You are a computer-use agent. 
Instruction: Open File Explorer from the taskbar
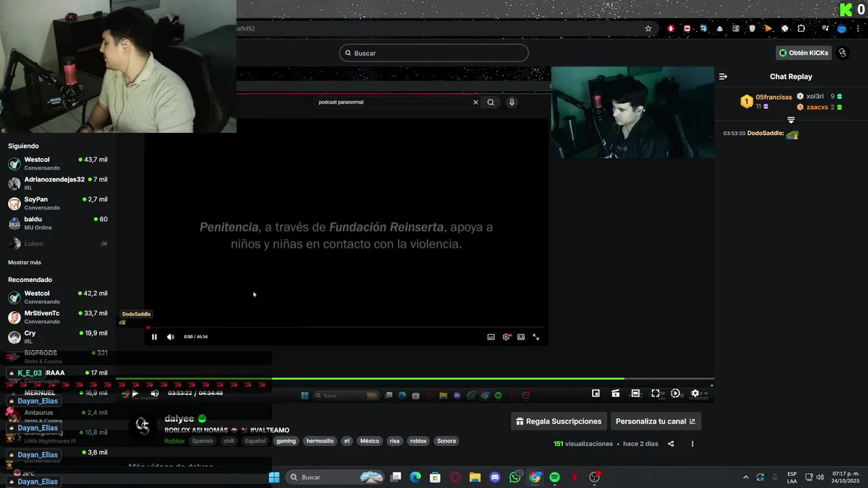pyautogui.click(x=475, y=477)
